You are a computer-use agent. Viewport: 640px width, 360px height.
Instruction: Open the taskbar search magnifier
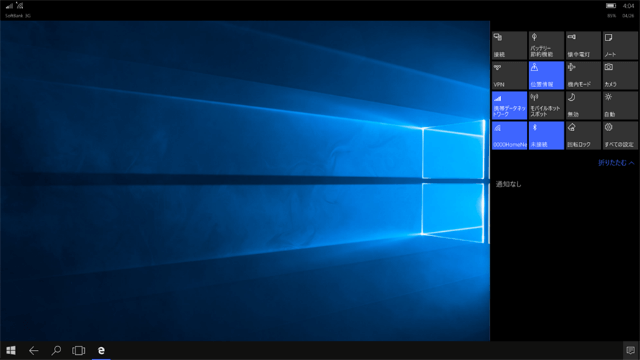[56, 350]
